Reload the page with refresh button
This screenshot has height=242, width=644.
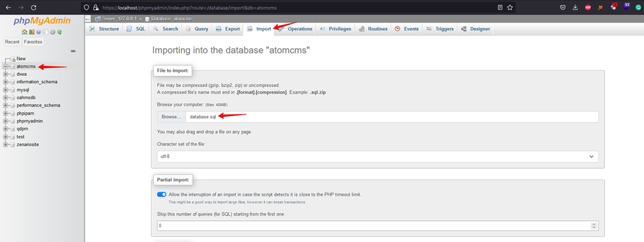34,7
